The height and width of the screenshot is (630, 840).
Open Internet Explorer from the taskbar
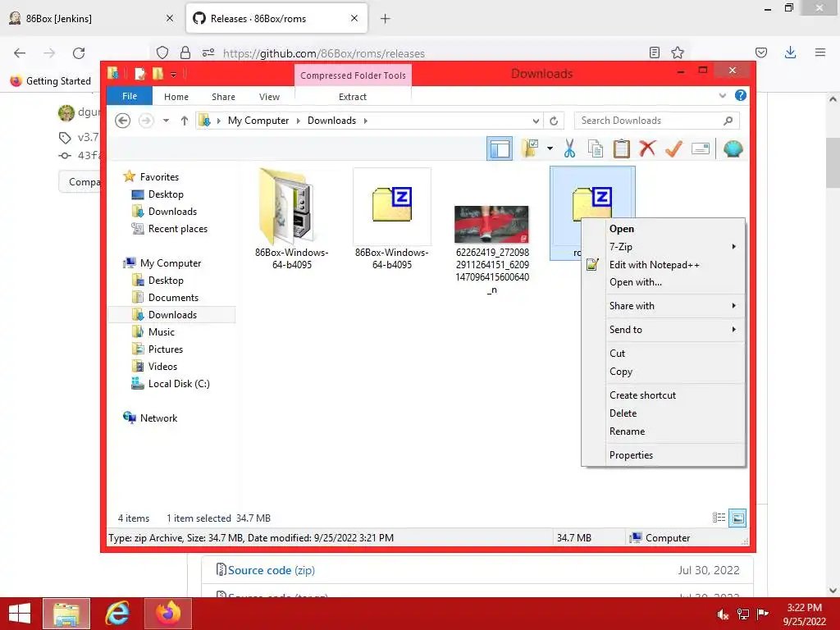pos(117,614)
